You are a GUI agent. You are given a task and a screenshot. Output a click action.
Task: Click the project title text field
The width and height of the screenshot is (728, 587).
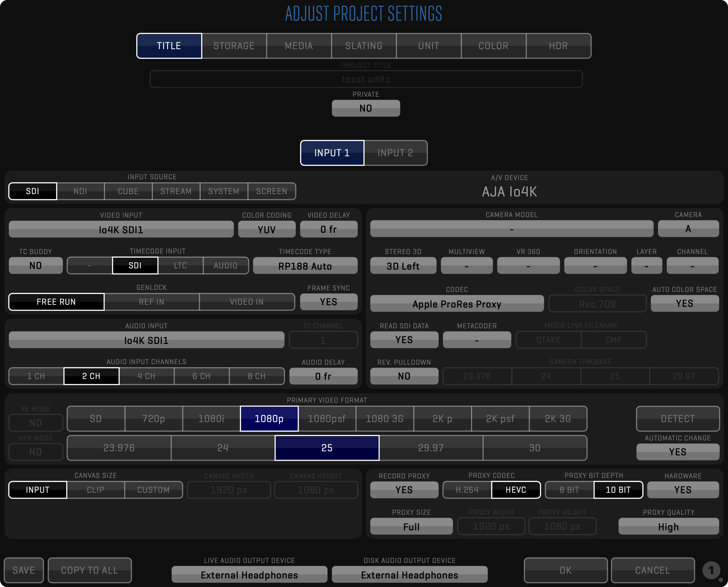point(366,79)
